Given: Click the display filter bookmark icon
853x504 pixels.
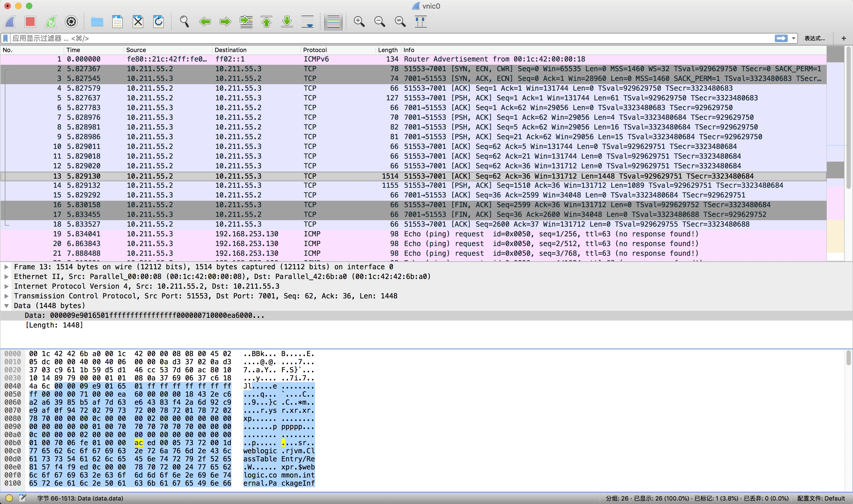Looking at the screenshot, I should [x=5, y=38].
